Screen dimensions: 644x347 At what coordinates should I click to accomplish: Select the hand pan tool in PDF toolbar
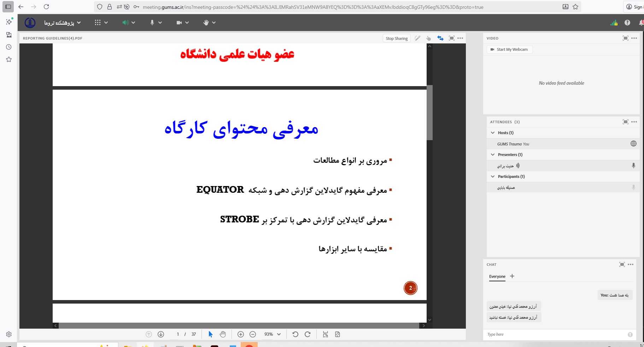[223, 334]
